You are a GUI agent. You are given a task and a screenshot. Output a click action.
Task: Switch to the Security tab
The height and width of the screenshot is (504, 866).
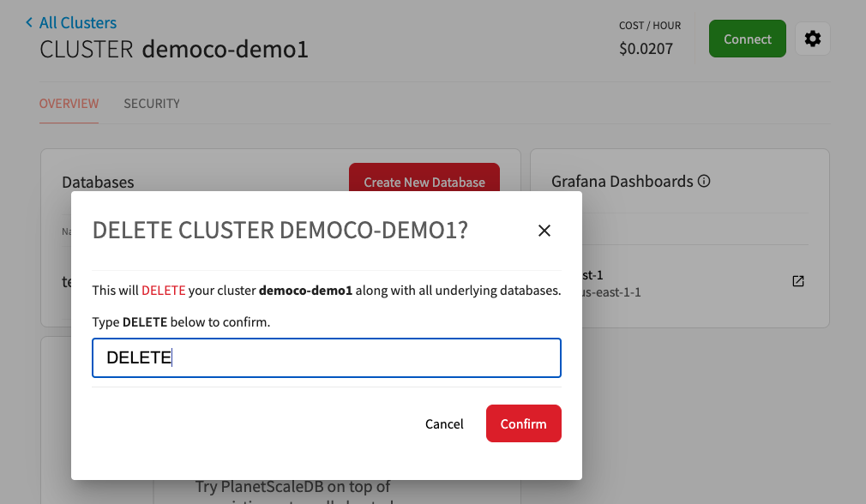tap(151, 104)
